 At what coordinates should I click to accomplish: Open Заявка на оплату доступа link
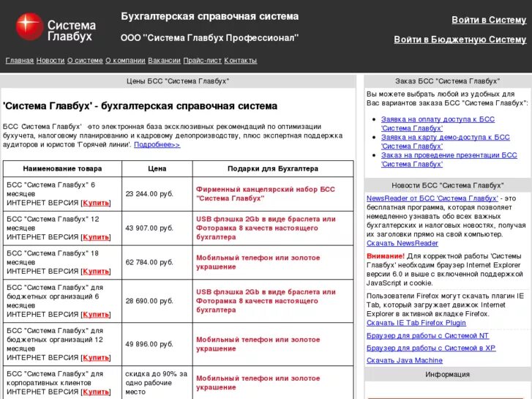438,124
